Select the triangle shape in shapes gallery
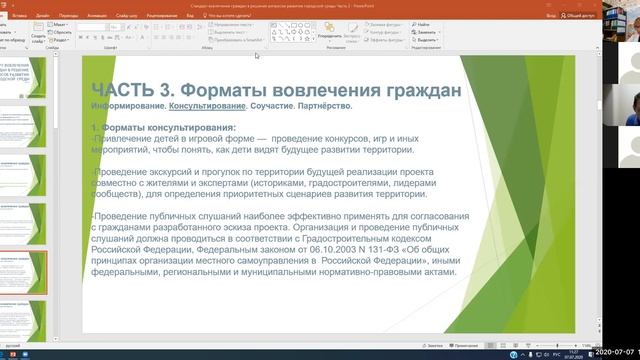Screen dimensions: 640x360 pyautogui.click(x=274, y=32)
